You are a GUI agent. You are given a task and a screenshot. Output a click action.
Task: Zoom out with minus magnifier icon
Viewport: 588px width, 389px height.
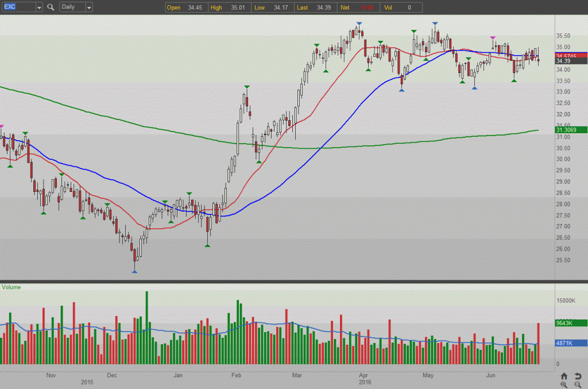(578, 385)
